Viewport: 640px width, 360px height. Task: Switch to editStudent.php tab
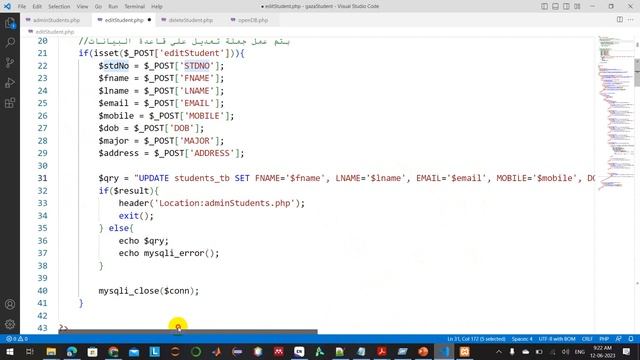point(124,20)
